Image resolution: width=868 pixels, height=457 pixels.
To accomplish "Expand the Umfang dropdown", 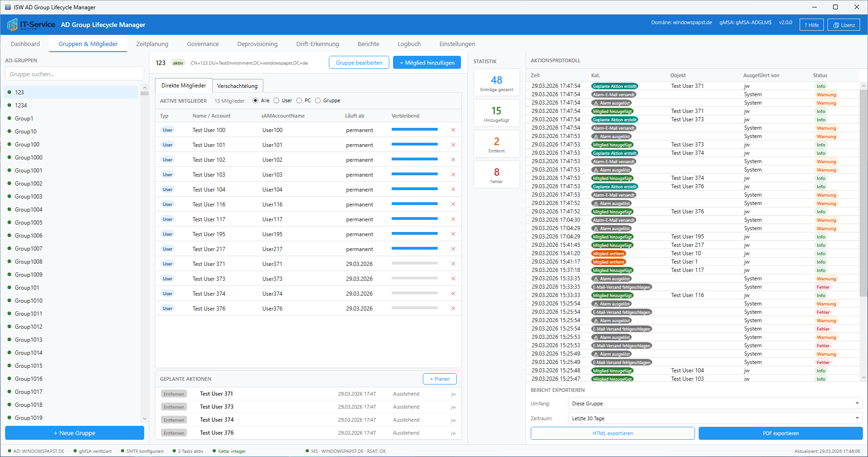I will point(715,404).
